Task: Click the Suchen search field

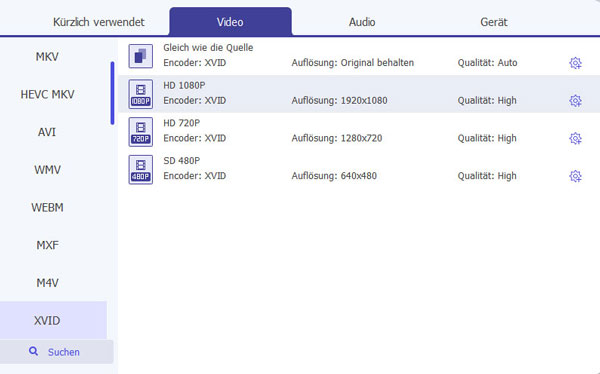Action: point(57,351)
